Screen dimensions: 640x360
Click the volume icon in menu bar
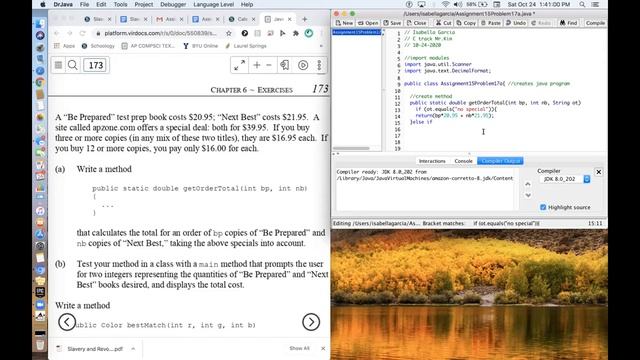tap(458, 4)
